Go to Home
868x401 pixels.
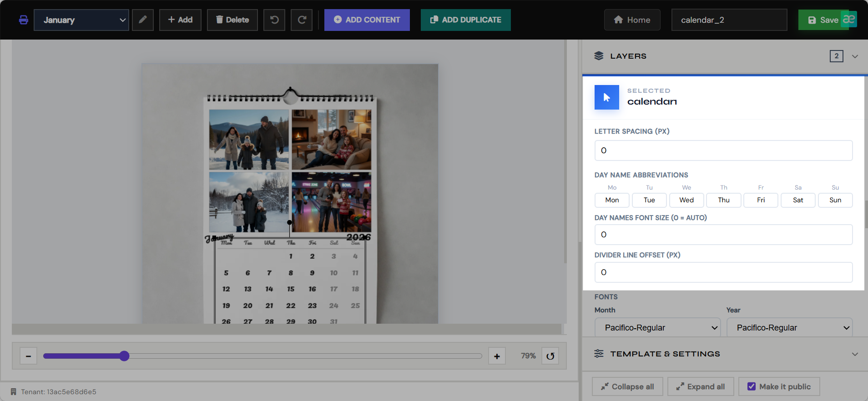(x=632, y=20)
